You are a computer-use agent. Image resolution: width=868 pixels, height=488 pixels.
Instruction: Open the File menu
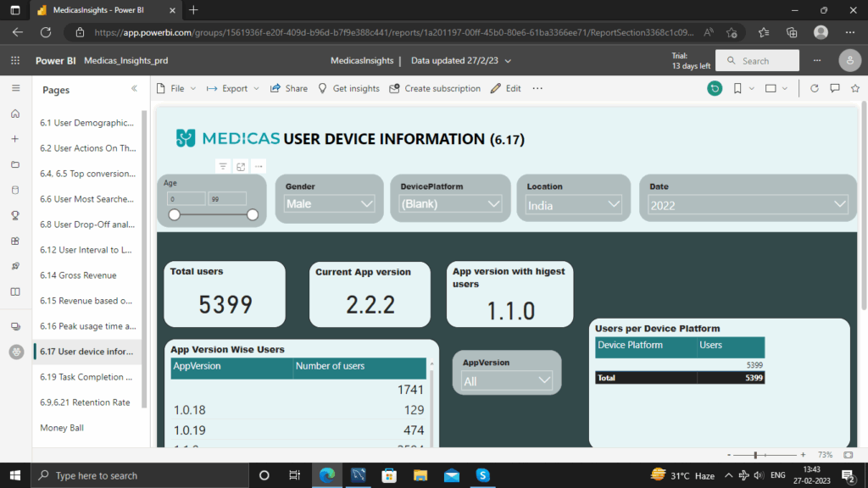coord(176,88)
